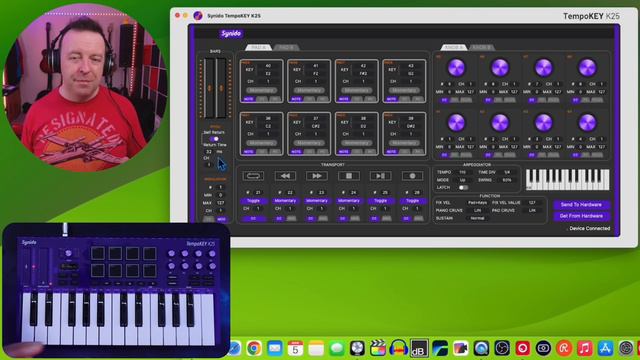Viewport: 640px width, 360px height.
Task: Select NOTE mode on the key 41 pad
Action: 296,99
